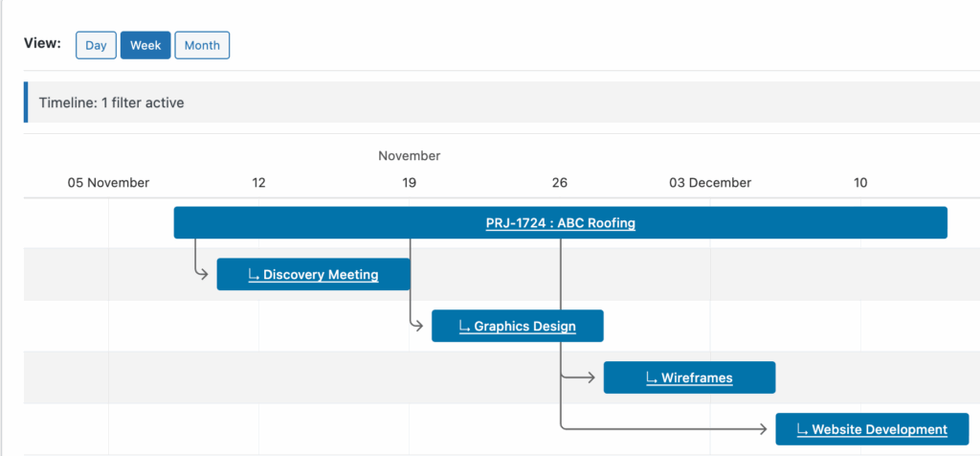Open the Website Development task
The image size is (980, 456).
(880, 430)
